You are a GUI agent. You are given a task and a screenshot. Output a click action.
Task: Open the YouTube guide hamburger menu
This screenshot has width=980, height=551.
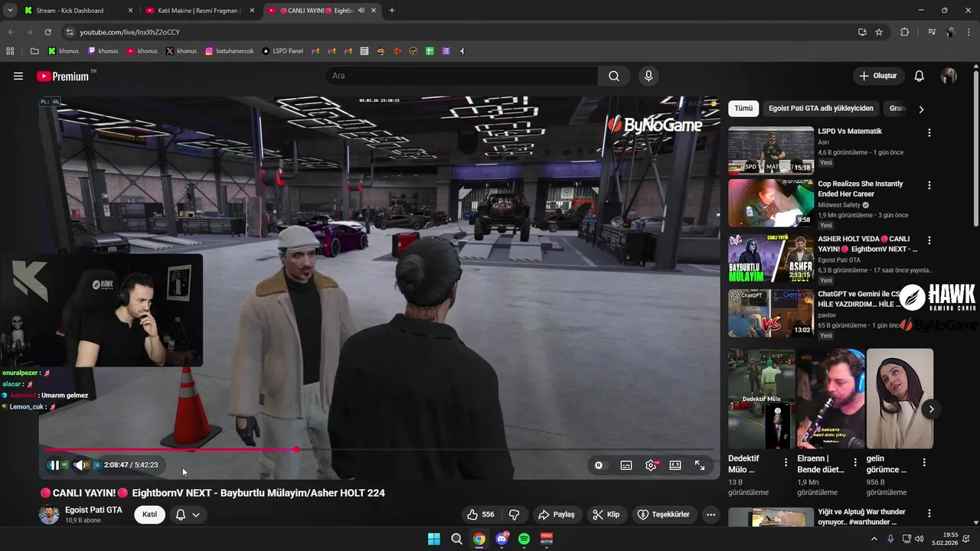coord(18,76)
